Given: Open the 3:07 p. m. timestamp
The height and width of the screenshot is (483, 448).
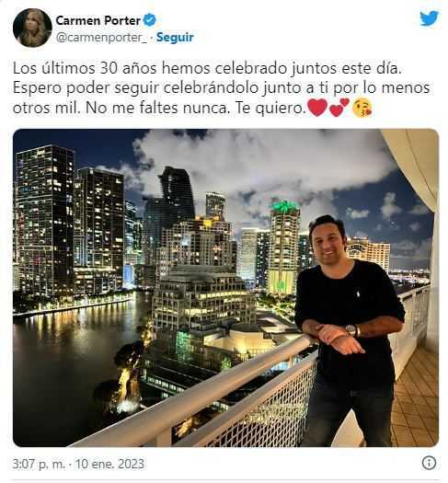Looking at the screenshot, I should 39,464.
